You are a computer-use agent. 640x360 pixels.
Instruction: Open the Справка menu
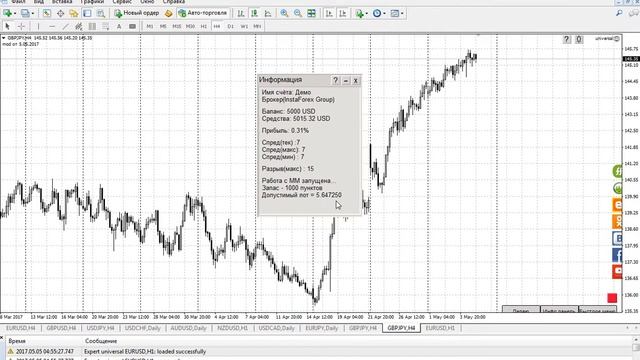pos(173,2)
